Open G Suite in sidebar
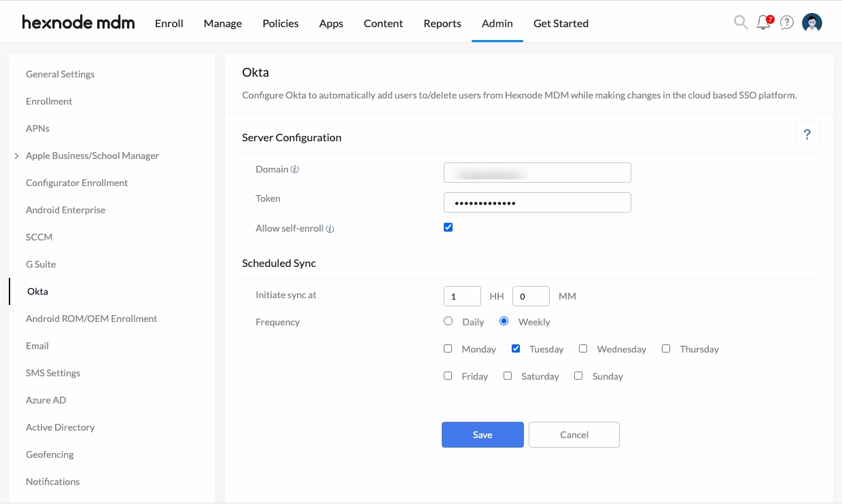 point(41,264)
